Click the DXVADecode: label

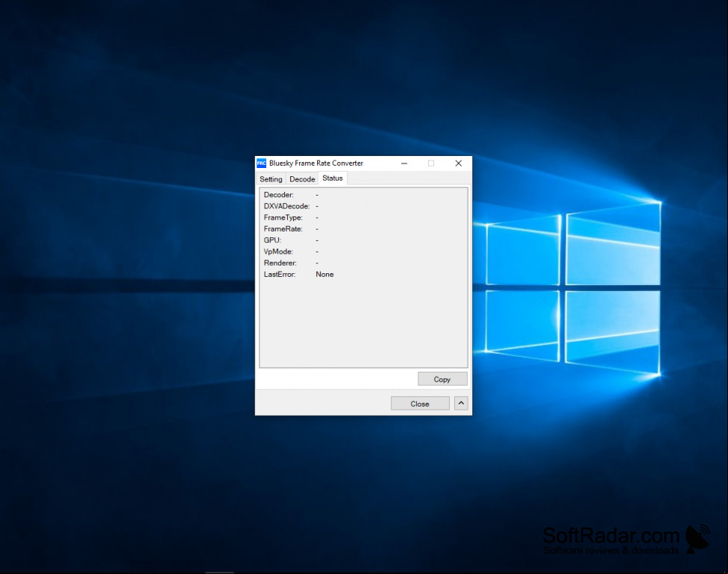(x=286, y=206)
